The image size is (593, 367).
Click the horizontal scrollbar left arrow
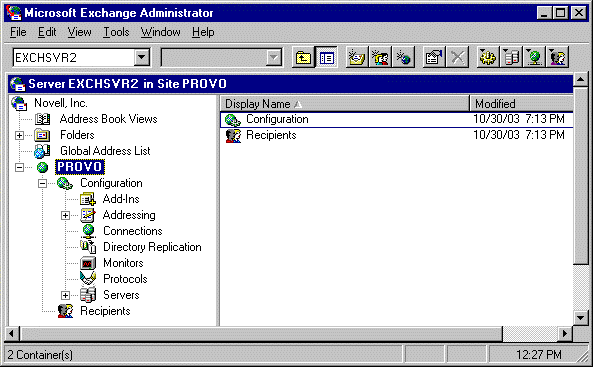(x=11, y=334)
